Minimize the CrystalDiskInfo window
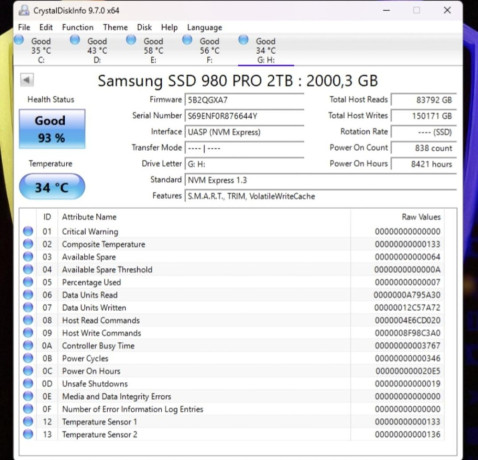Screen dimensions: 478x460 386,10
